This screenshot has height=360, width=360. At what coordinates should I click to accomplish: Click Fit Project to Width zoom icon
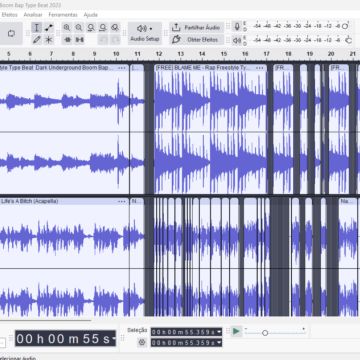point(103,28)
